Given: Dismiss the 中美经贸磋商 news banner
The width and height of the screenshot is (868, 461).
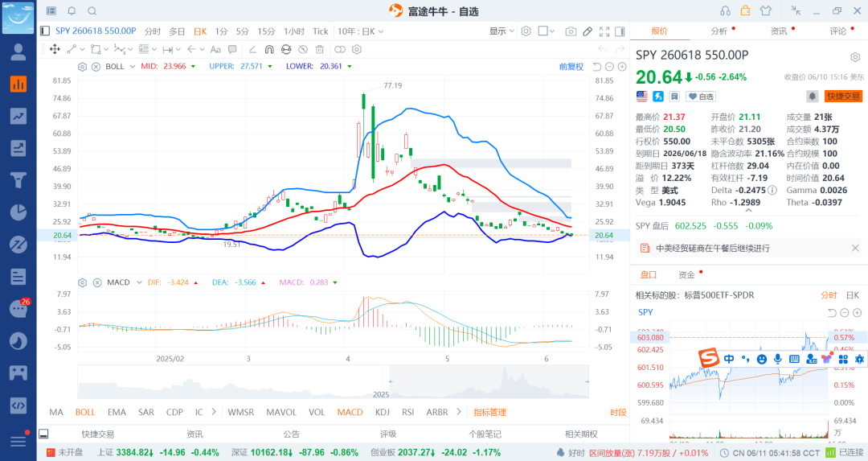Looking at the screenshot, I should click(855, 249).
